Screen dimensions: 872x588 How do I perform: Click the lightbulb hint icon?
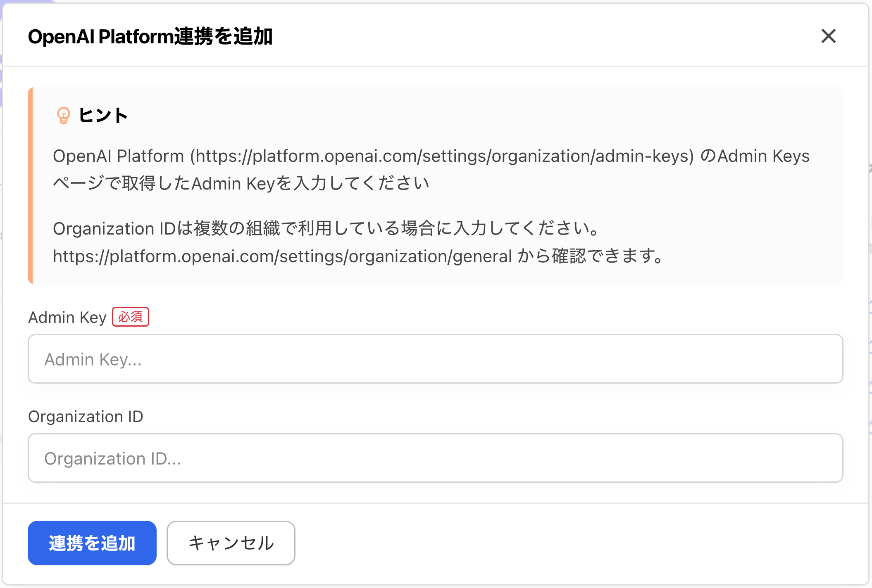[x=63, y=115]
